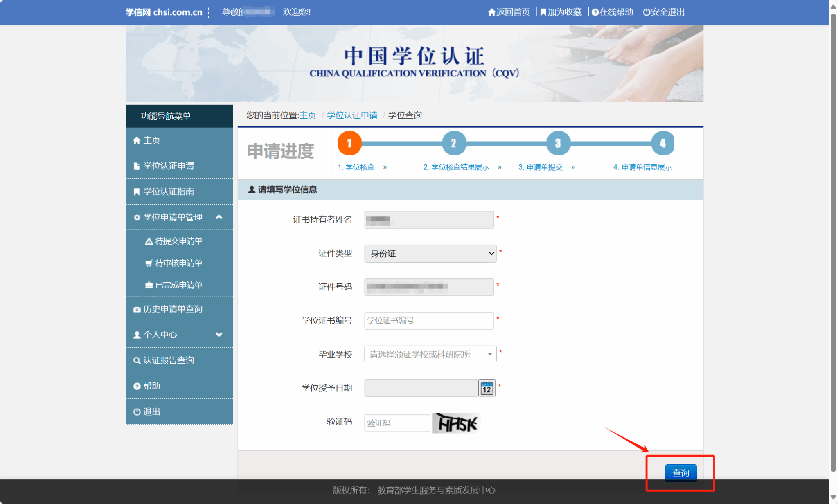The height and width of the screenshot is (504, 838).
Task: Open 学位认证申请 in the sidebar menu
Action: (179, 166)
